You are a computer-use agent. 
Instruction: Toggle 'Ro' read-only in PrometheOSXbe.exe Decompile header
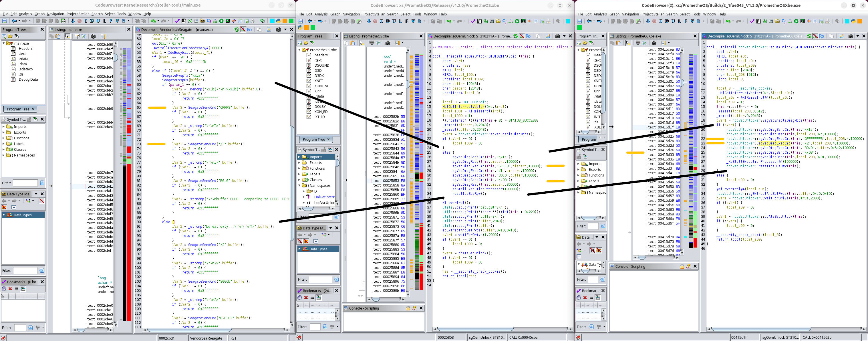pyautogui.click(x=821, y=36)
